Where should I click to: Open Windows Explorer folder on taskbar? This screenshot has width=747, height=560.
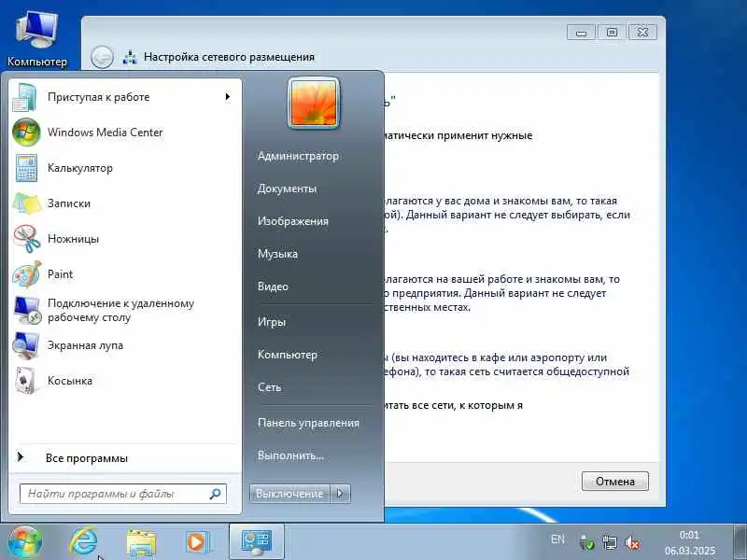141,542
